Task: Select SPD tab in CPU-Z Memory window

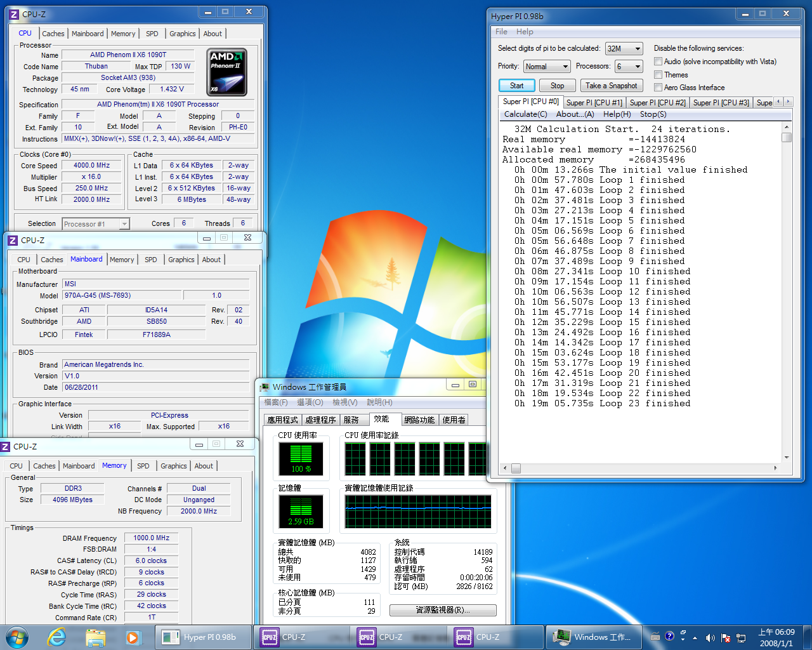Action: (x=143, y=466)
